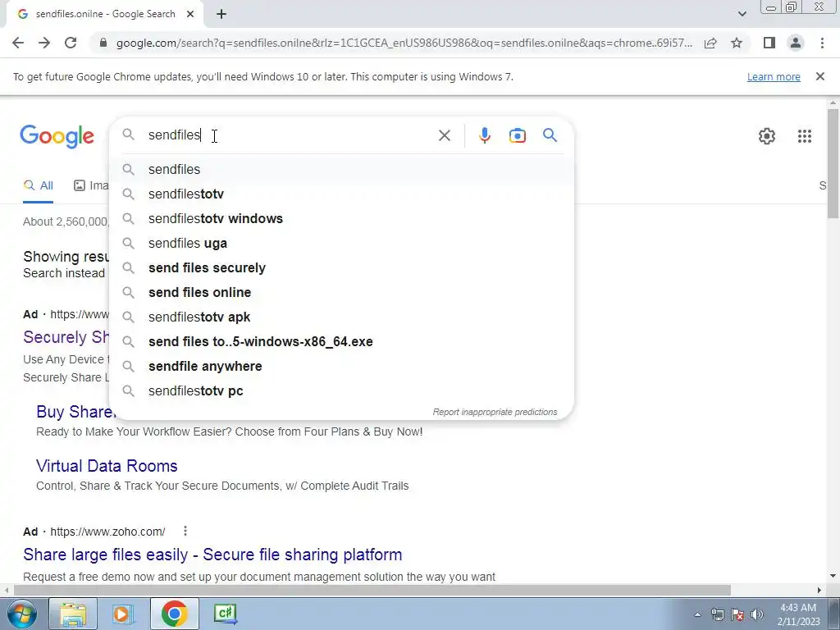Go back to the previous page
The image size is (840, 630).
pos(18,43)
